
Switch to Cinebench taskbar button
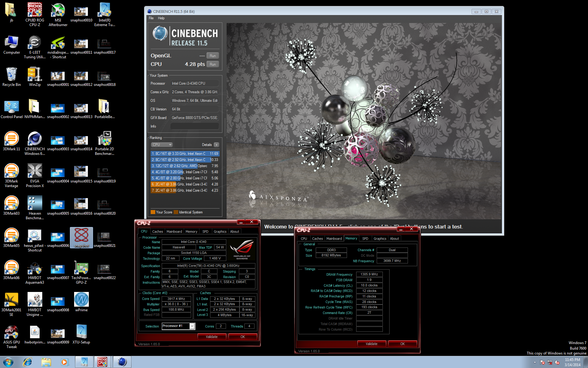[122, 362]
